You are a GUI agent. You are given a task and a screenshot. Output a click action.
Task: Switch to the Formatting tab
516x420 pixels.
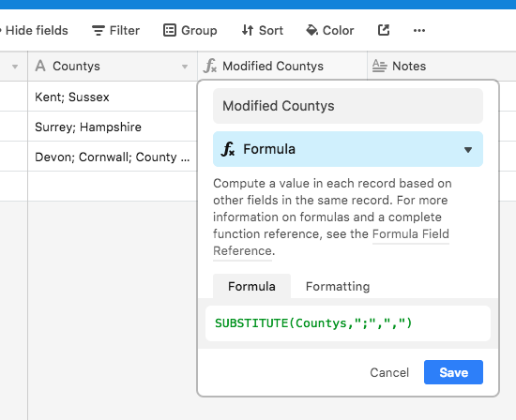tap(338, 287)
